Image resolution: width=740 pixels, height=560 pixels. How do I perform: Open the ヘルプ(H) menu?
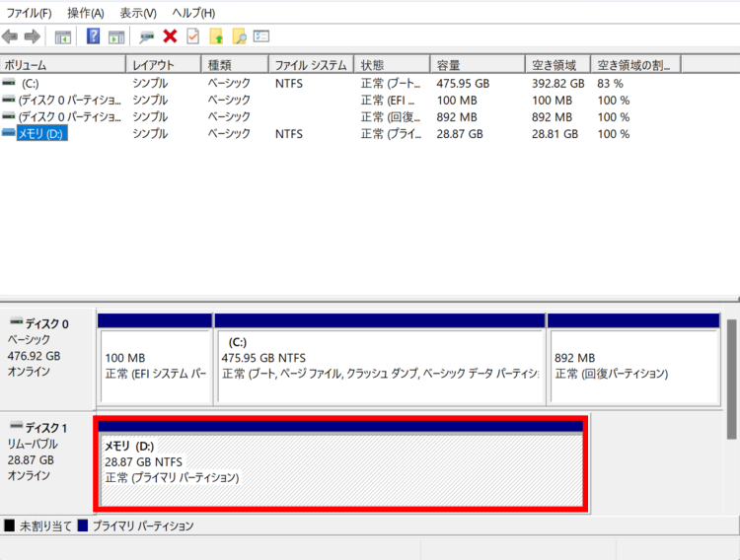193,13
